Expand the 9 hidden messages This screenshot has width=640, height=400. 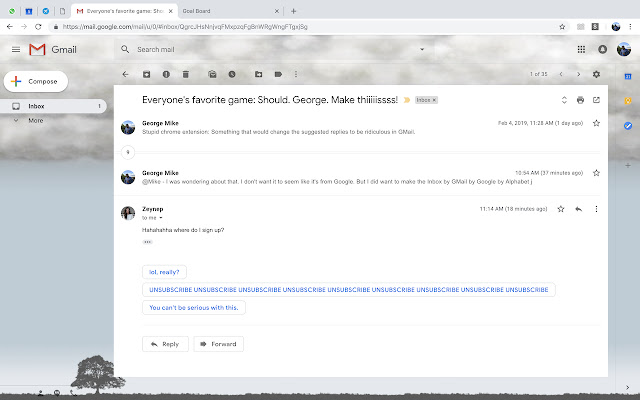pos(128,152)
